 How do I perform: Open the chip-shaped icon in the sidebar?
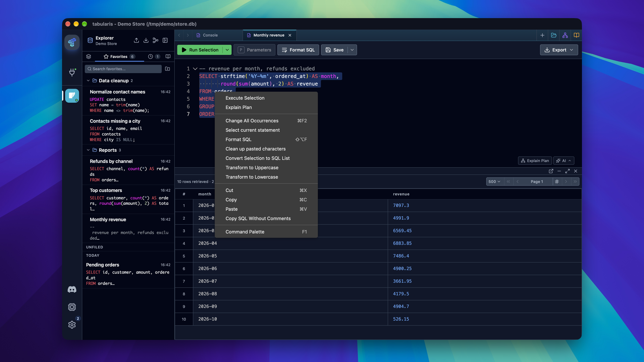(72, 307)
